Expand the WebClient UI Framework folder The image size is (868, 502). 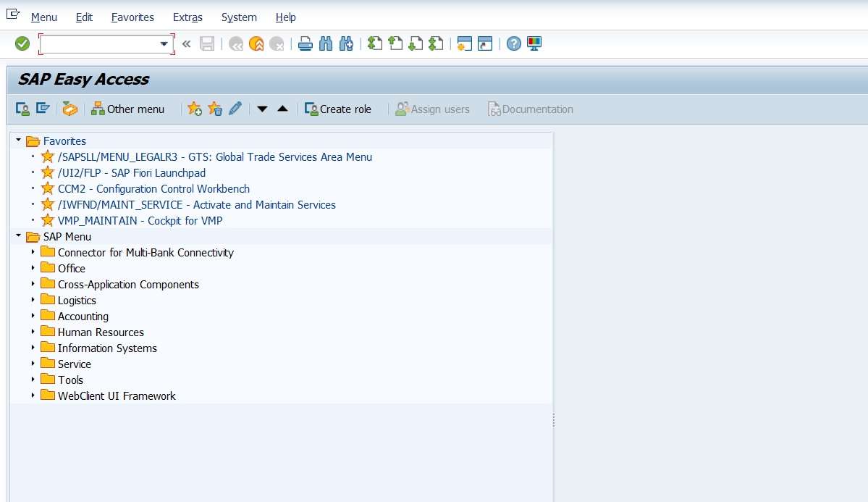(33, 395)
